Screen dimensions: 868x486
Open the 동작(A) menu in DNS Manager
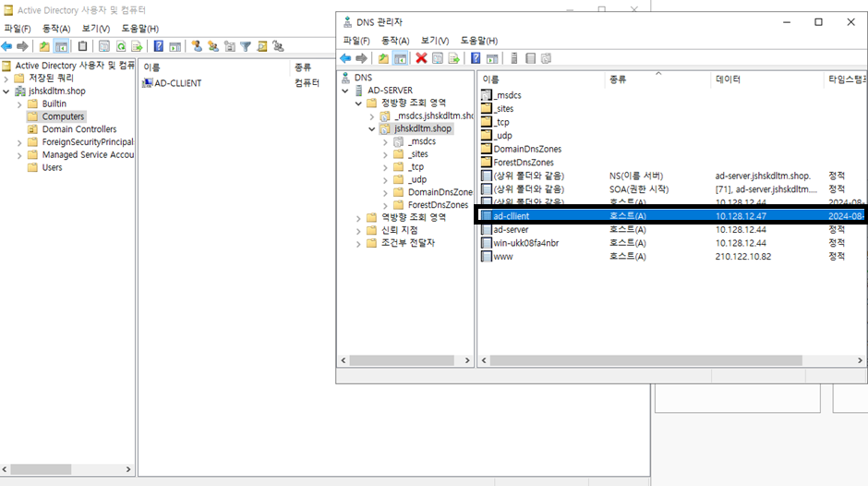tap(394, 41)
